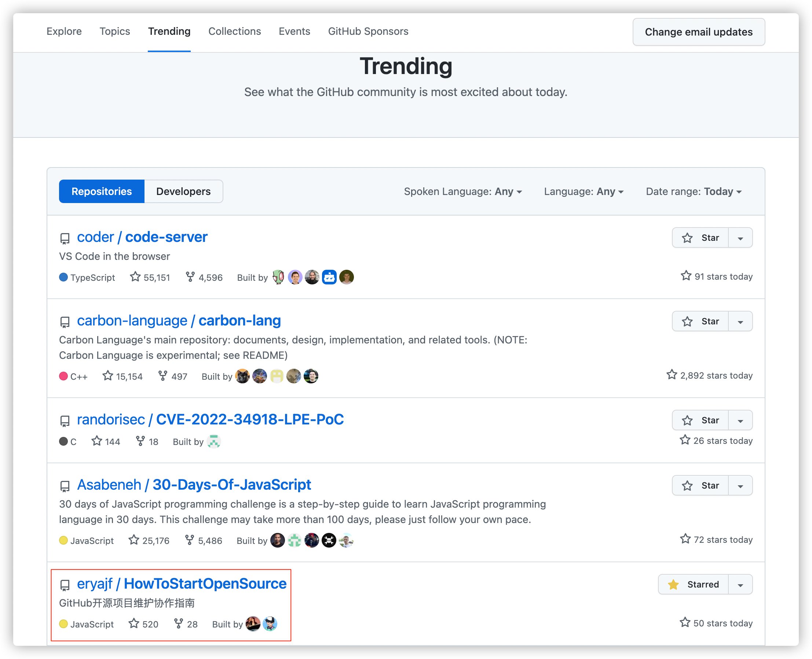Click the fork icon showing 5,486 forks
812x659 pixels.
coord(190,540)
